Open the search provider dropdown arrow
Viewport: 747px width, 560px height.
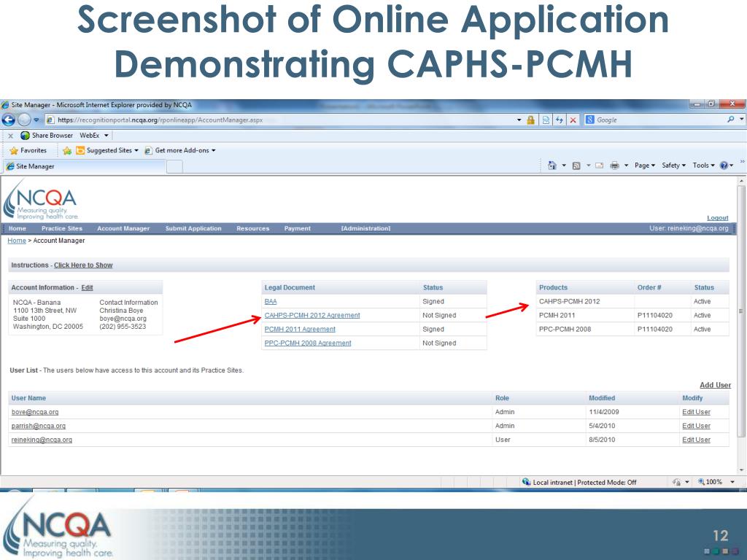[x=742, y=120]
